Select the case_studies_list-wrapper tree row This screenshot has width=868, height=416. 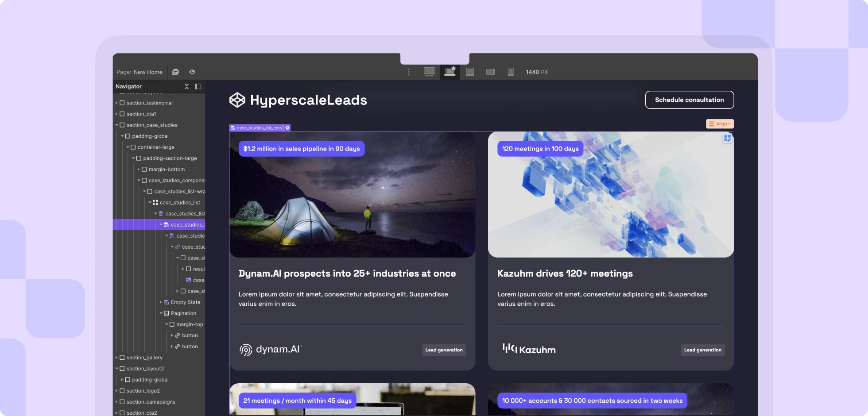coord(159,192)
